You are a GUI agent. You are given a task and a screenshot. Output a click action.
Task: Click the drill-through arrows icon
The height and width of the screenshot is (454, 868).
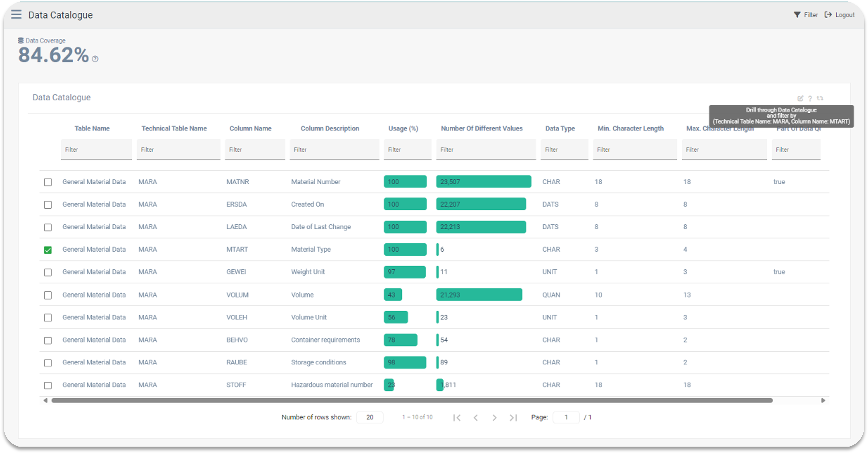pos(820,98)
